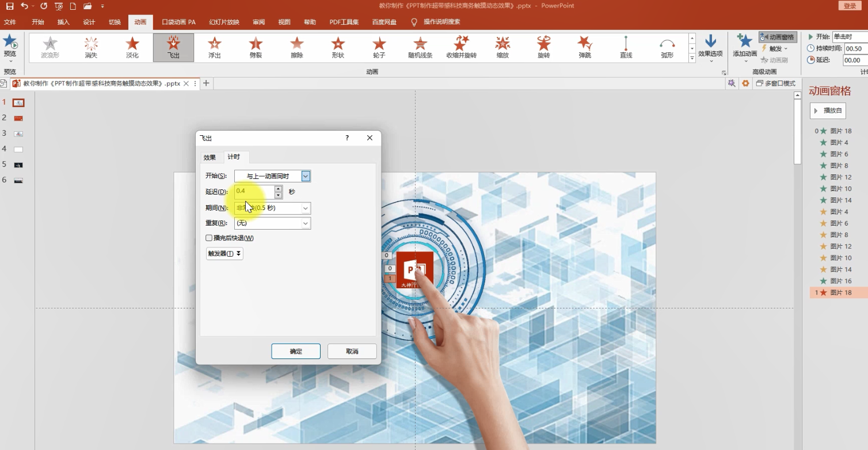Select the 劈裂 split animation
The height and width of the screenshot is (450, 868).
click(x=256, y=47)
